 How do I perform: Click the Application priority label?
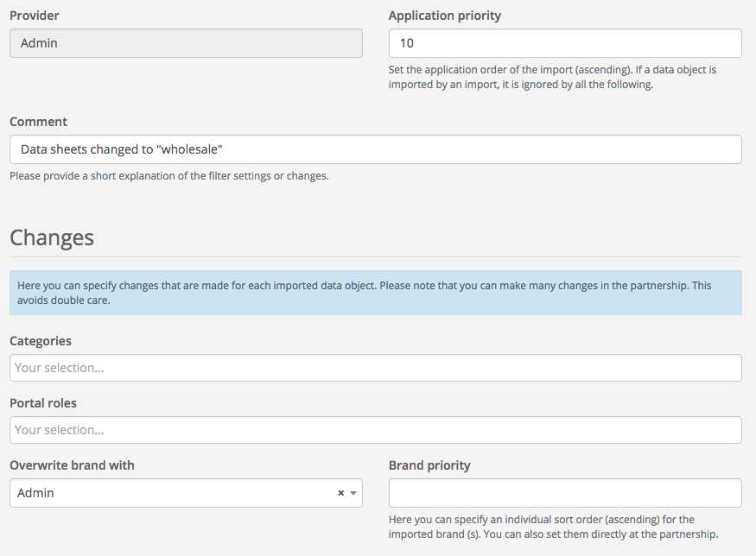pos(444,16)
